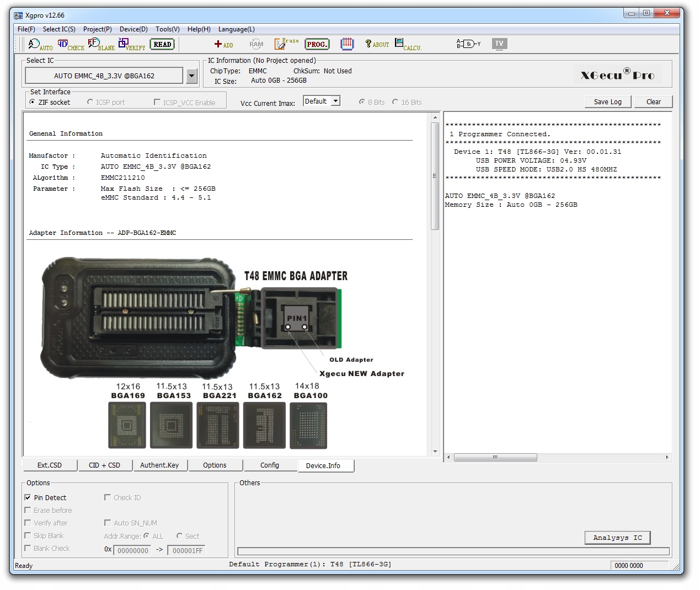Open the Device(D) menu
The height and width of the screenshot is (590, 700).
click(133, 29)
